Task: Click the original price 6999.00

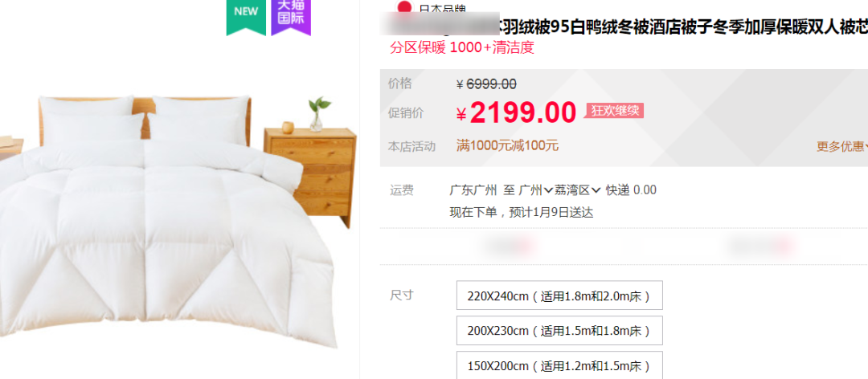Action: tap(492, 84)
